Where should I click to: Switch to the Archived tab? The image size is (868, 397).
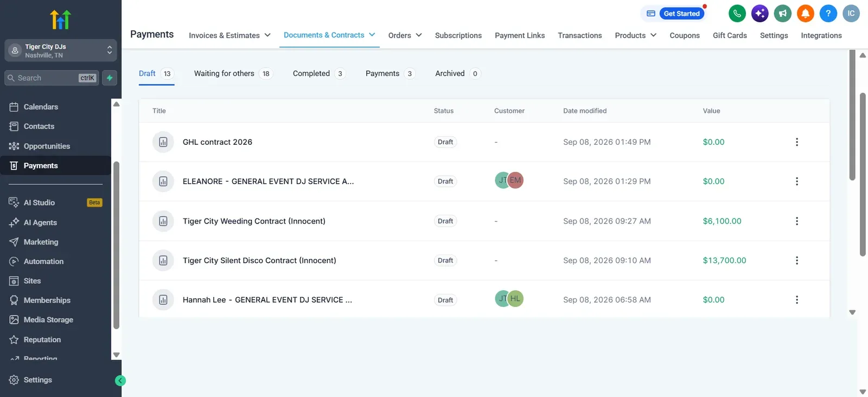point(457,73)
